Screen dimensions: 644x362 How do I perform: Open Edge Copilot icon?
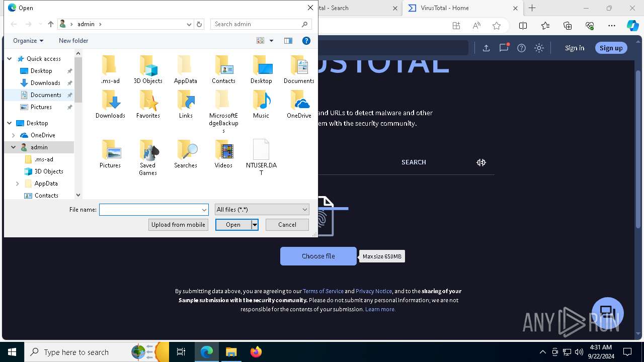pos(632,26)
